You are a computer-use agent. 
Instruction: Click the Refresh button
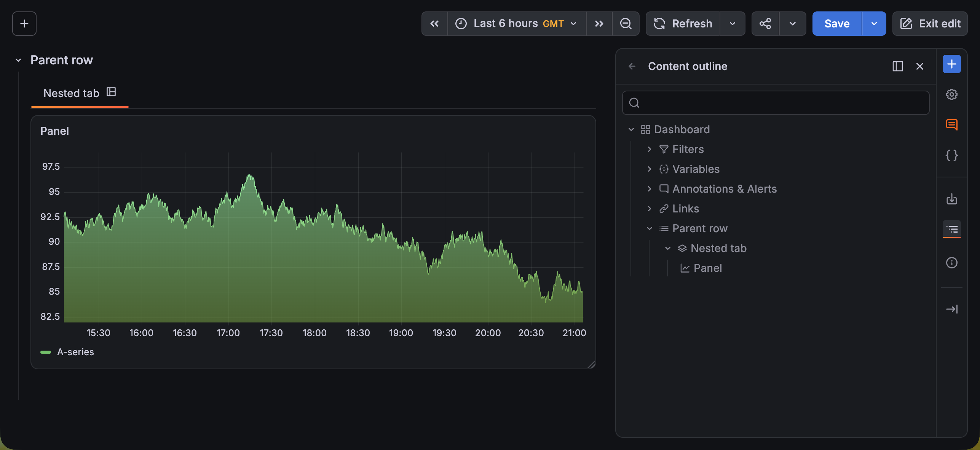(x=683, y=24)
